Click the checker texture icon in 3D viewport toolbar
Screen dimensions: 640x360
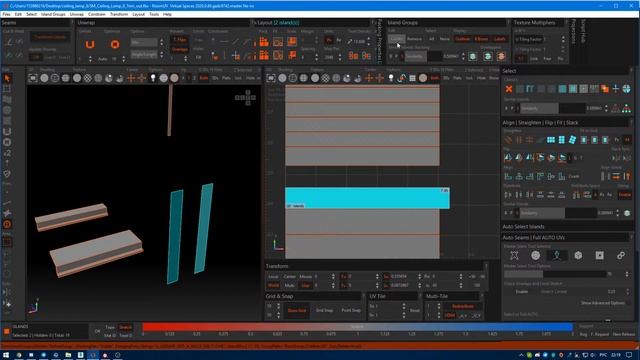tap(87, 78)
